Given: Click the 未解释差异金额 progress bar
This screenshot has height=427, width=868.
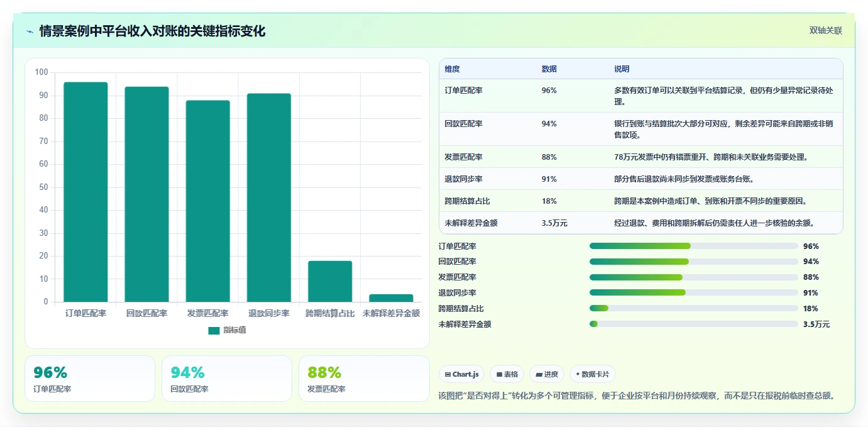Looking at the screenshot, I should [x=694, y=324].
